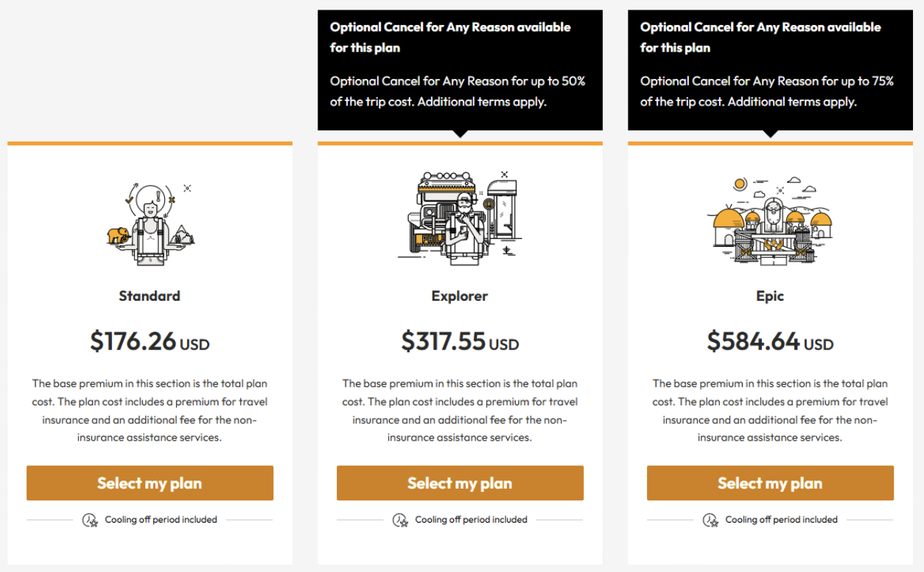Select my plan for Explorer
924x572 pixels.
point(460,484)
